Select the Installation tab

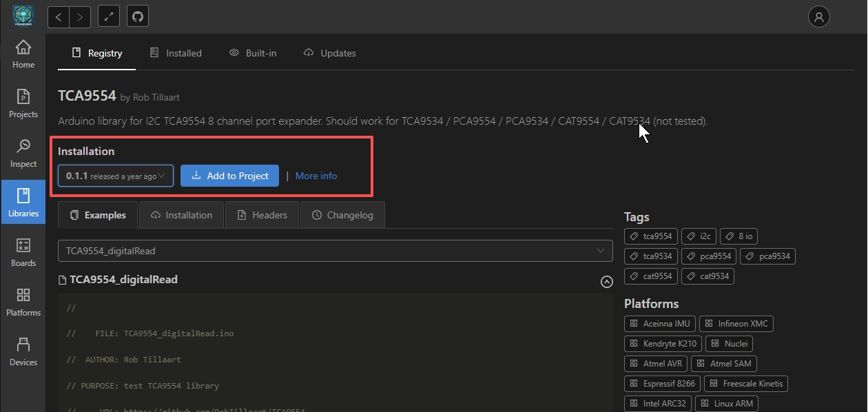(181, 215)
